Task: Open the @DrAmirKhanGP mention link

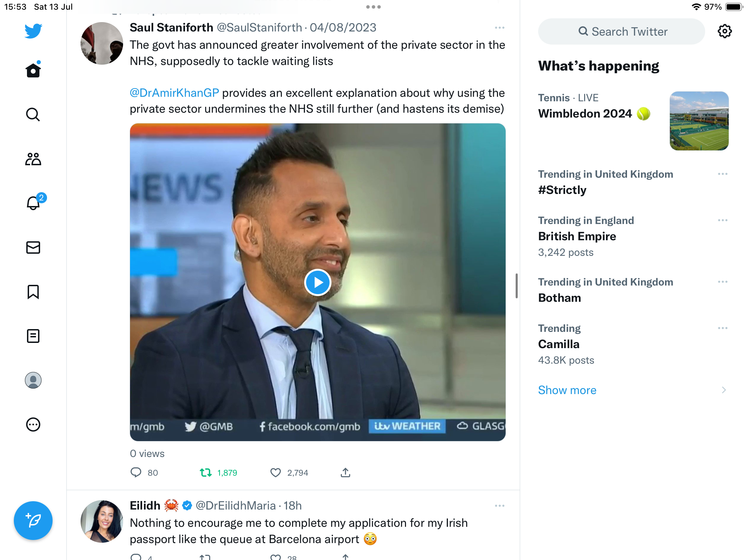Action: click(174, 93)
